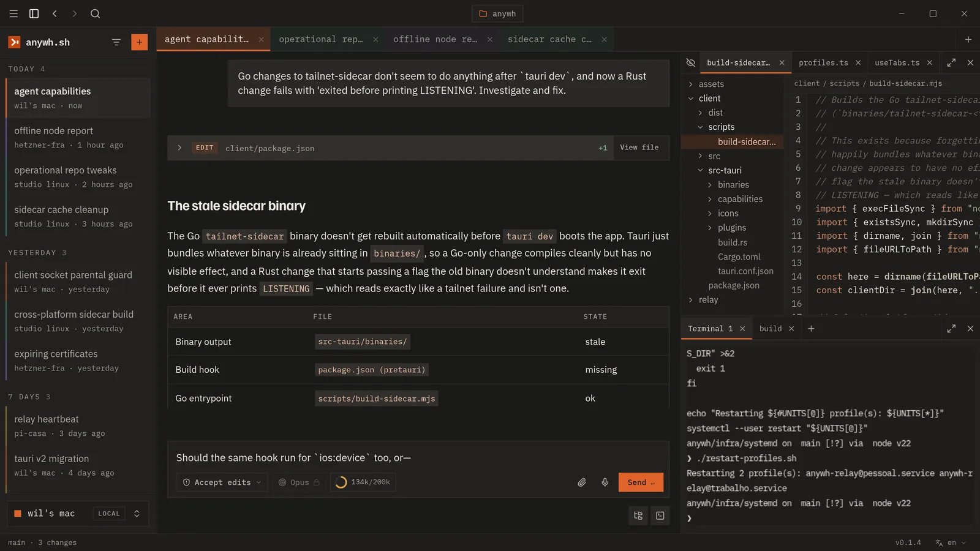
Task: Switch to build terminal tab
Action: pyautogui.click(x=771, y=329)
